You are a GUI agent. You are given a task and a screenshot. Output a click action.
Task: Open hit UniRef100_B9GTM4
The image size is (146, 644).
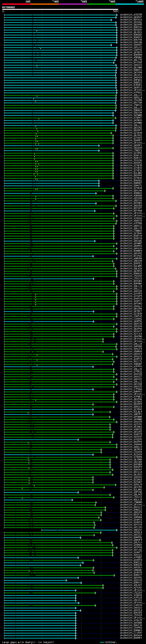point(131,40)
